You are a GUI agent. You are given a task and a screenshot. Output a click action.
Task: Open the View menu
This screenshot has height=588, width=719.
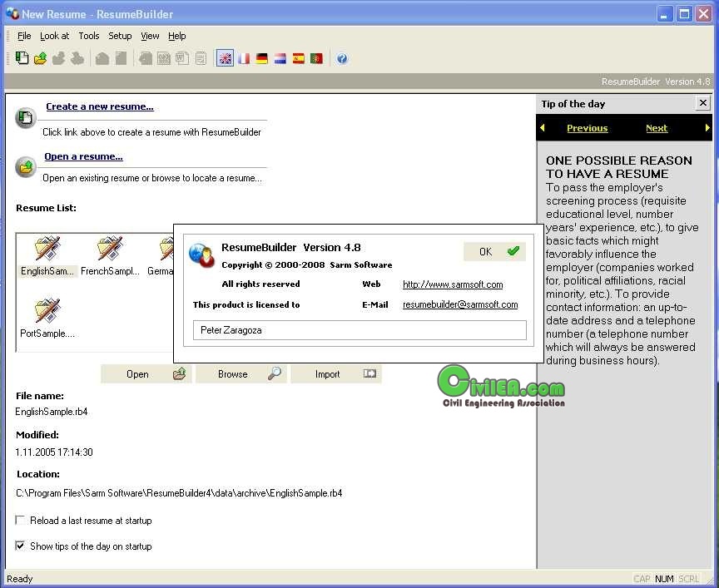pyautogui.click(x=150, y=36)
